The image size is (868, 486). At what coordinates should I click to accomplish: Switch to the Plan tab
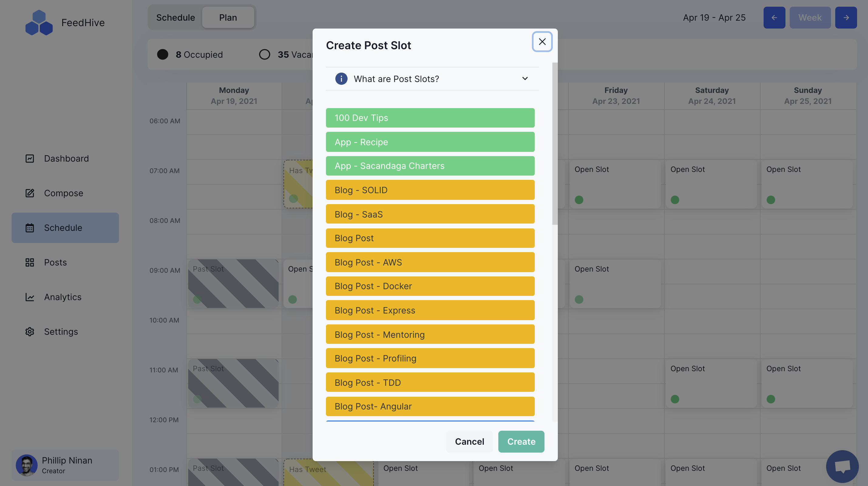pyautogui.click(x=228, y=18)
